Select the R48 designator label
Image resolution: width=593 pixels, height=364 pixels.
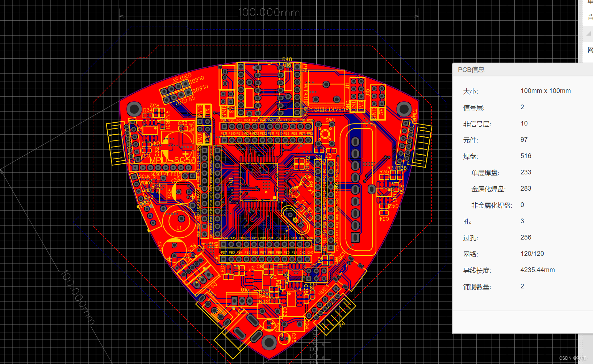287,59
